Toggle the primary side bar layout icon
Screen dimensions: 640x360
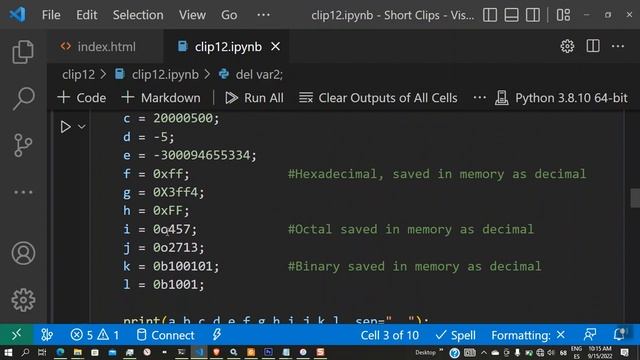[x=490, y=15]
